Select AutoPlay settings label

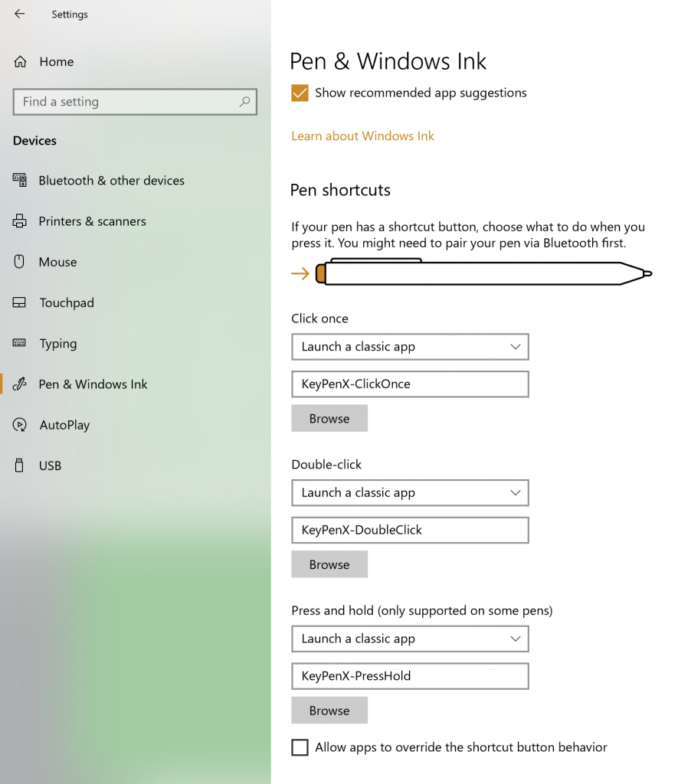pos(64,425)
